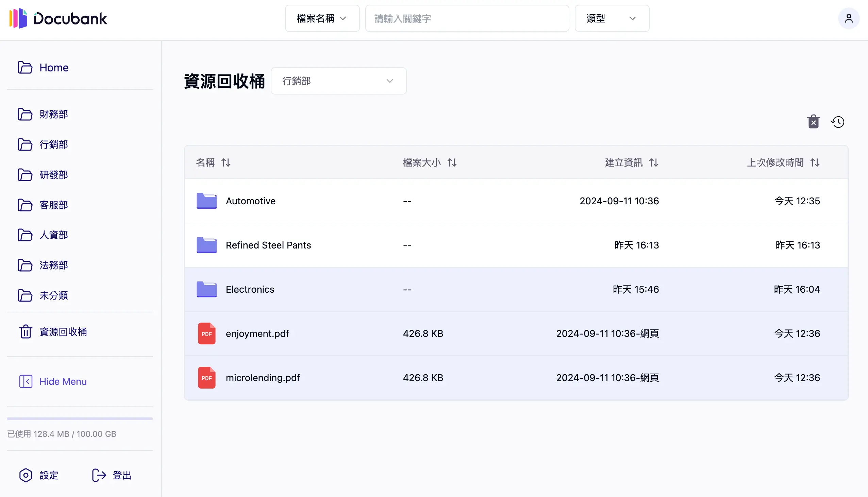The height and width of the screenshot is (497, 868).
Task: Toggle sorting by 檔案大小 column
Action: coord(452,162)
